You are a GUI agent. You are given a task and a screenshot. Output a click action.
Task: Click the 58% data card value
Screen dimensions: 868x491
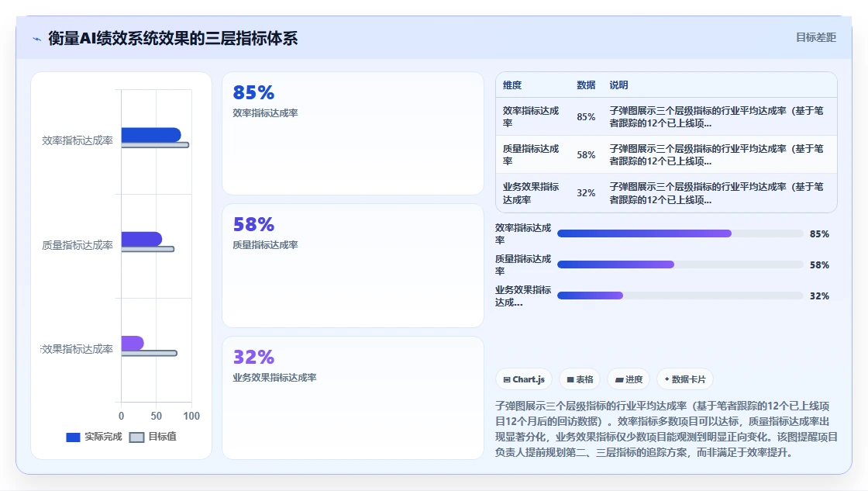pyautogui.click(x=253, y=224)
